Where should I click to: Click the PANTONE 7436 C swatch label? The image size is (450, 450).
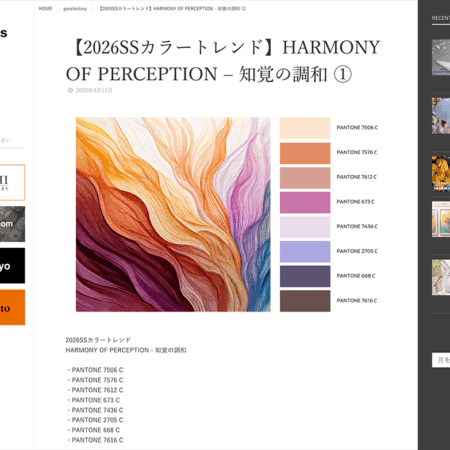click(357, 226)
